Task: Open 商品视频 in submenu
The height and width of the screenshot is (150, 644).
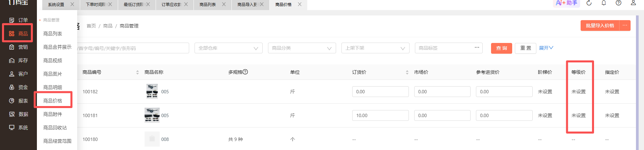Action: click(53, 60)
